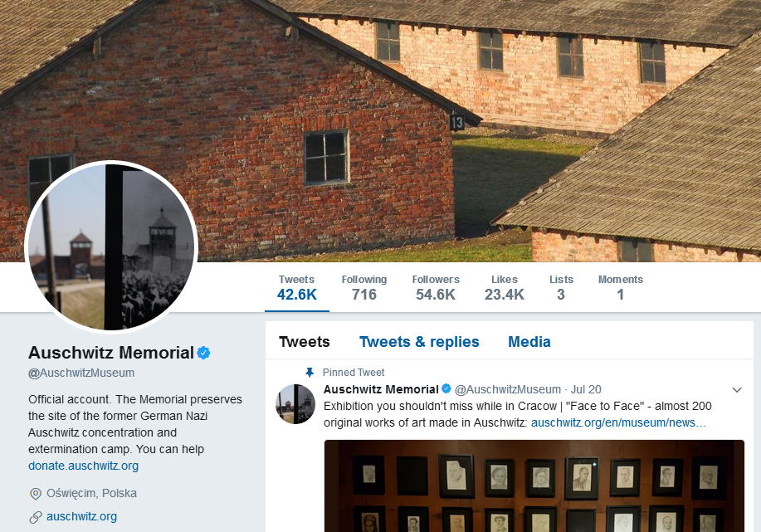Switch to the Tweets & replies tab

point(419,342)
